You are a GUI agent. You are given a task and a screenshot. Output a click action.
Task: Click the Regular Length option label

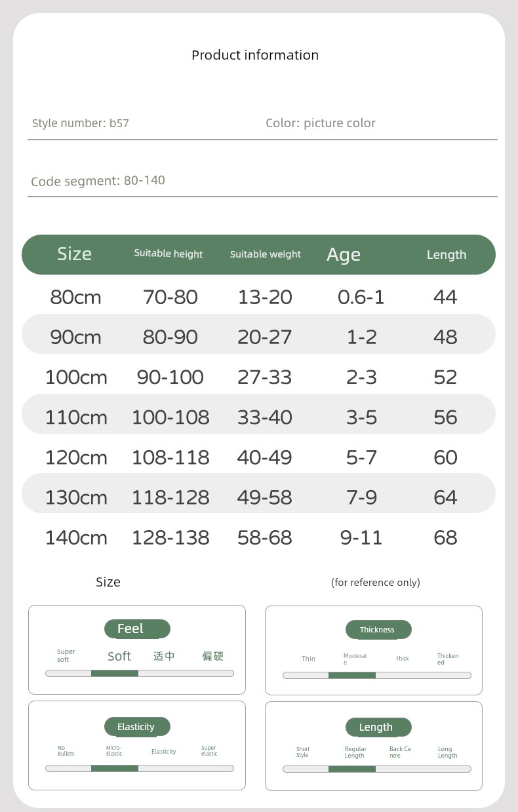pos(356,752)
